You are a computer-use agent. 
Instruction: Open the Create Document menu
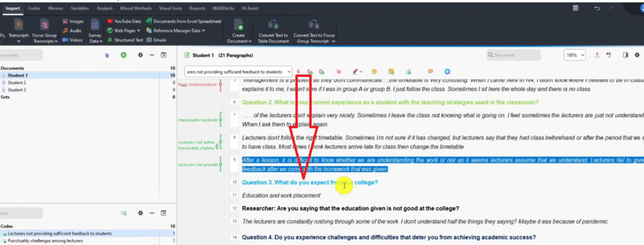point(238,31)
